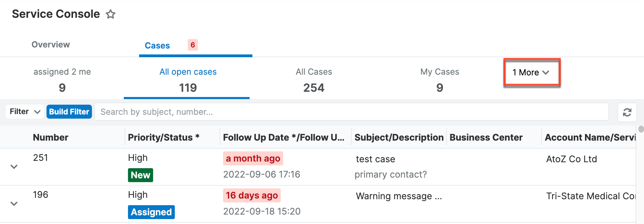This screenshot has height=224, width=644.
Task: Click the Build Filter button
Action: (x=69, y=112)
